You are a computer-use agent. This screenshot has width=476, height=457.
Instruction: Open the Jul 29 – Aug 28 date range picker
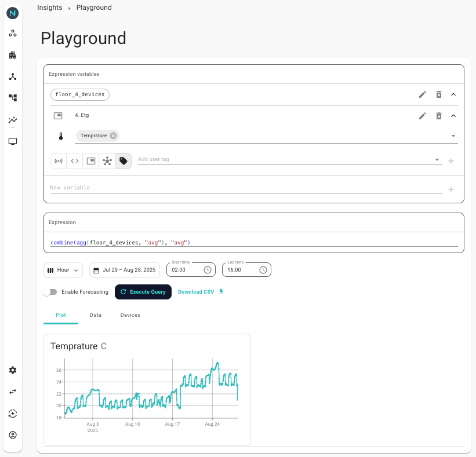point(125,270)
